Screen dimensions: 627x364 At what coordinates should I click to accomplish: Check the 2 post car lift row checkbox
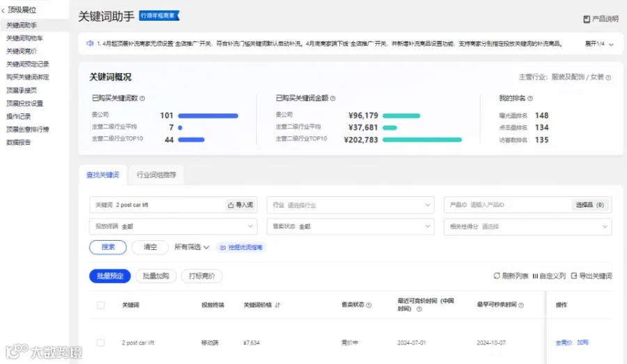click(x=101, y=343)
